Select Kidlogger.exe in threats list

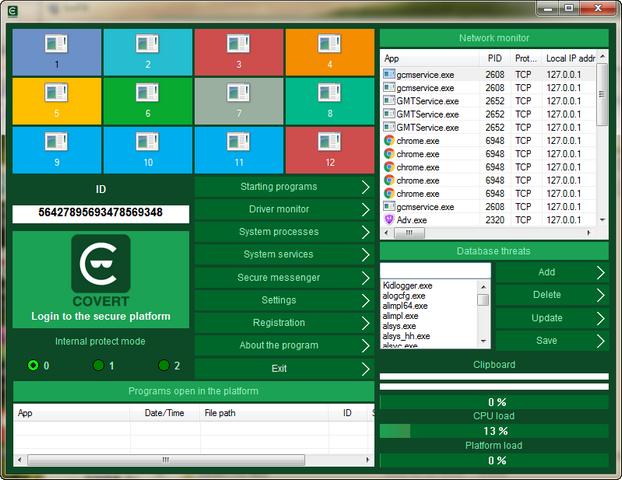pyautogui.click(x=407, y=286)
